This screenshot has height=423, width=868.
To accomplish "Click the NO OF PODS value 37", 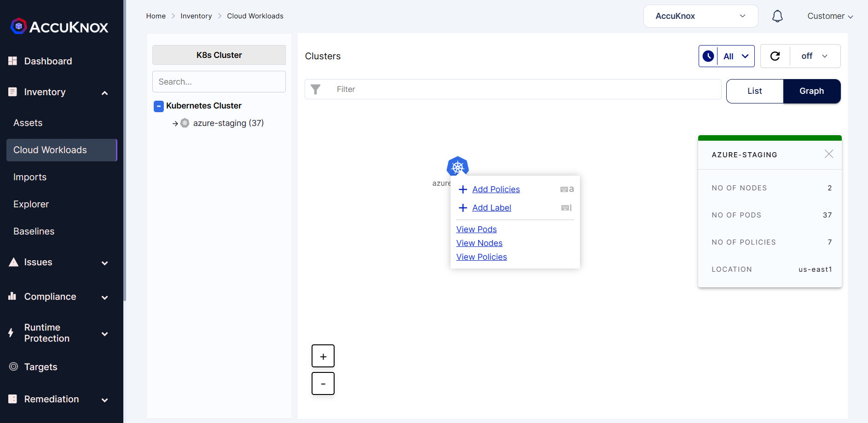I will (x=827, y=215).
